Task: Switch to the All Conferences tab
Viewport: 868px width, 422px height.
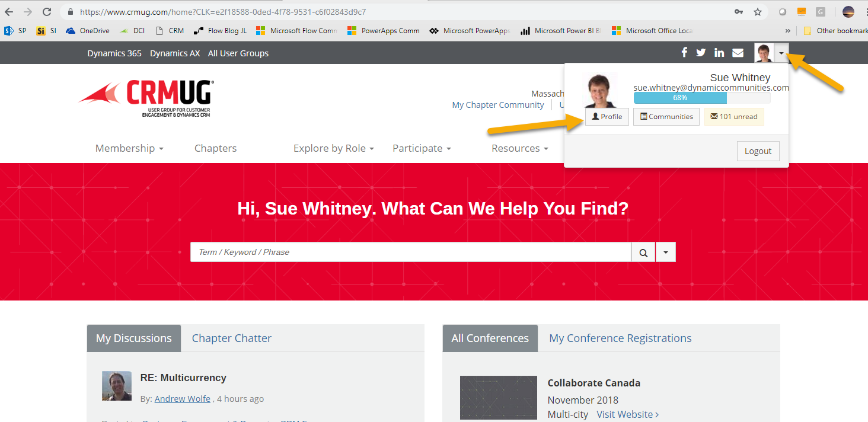Action: click(x=490, y=338)
